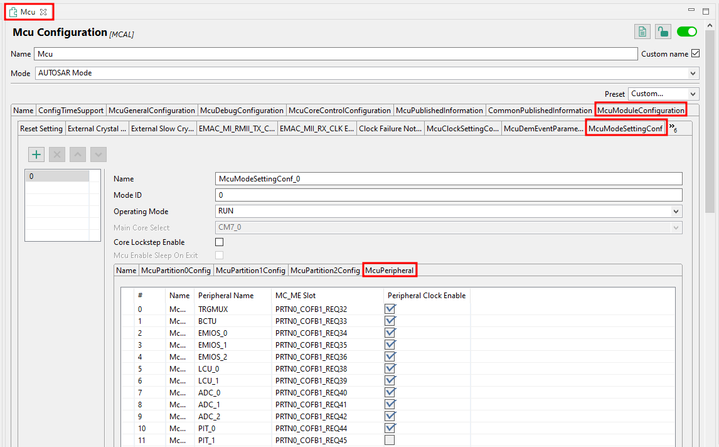Click the Mode ID input field
The width and height of the screenshot is (719, 447).
coord(448,195)
